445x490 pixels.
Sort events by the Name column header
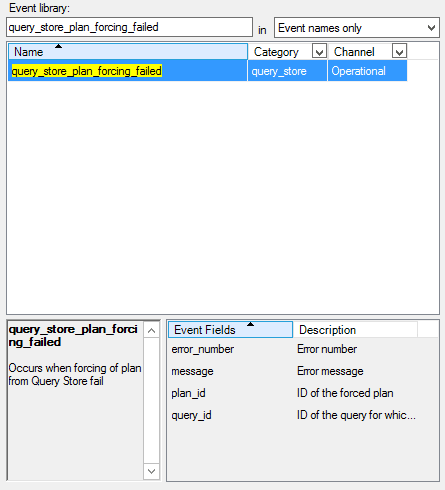point(128,52)
